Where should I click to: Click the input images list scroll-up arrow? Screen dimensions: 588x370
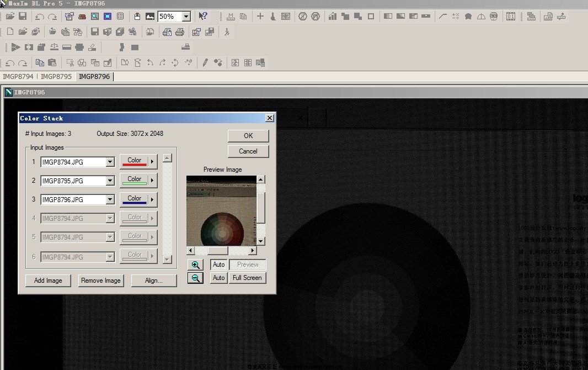tap(167, 158)
